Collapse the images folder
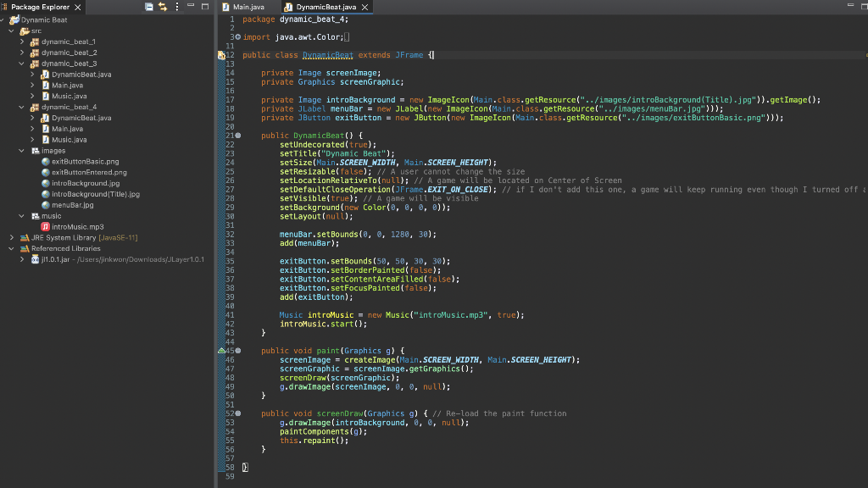868x488 pixels. 23,151
